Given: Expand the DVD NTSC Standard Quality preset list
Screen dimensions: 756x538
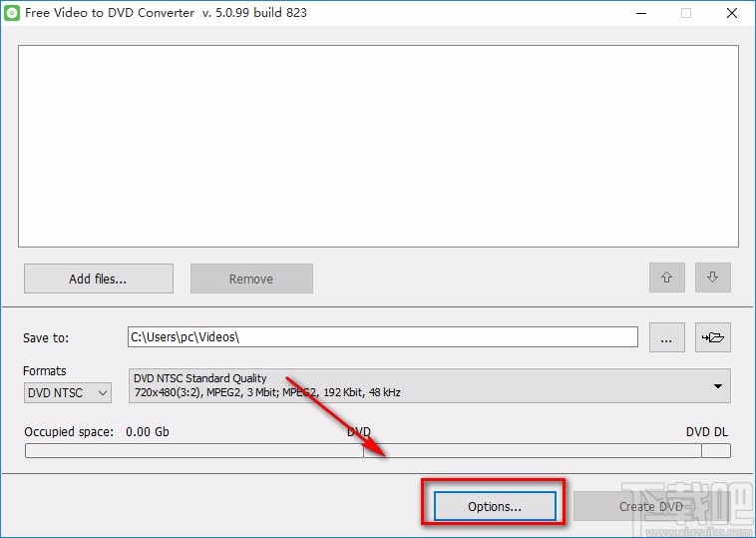Looking at the screenshot, I should [430, 385].
